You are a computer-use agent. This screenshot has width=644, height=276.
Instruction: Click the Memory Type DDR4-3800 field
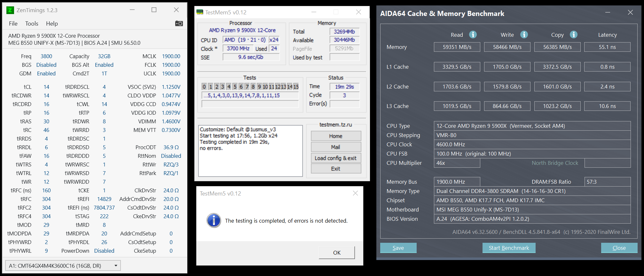(x=532, y=191)
